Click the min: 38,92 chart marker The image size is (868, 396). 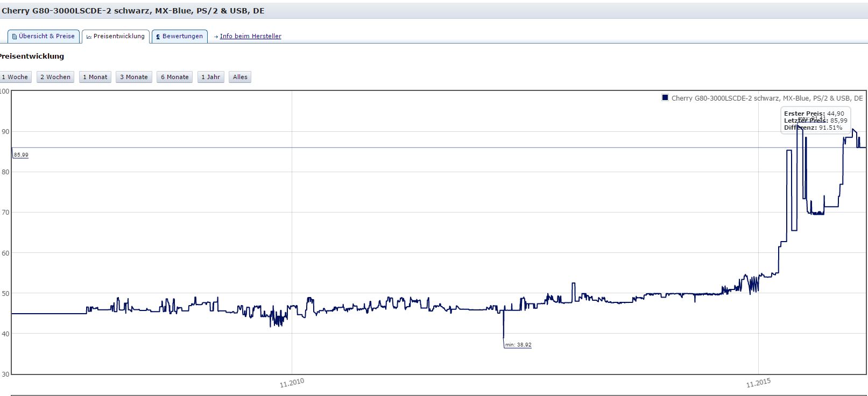(x=518, y=345)
